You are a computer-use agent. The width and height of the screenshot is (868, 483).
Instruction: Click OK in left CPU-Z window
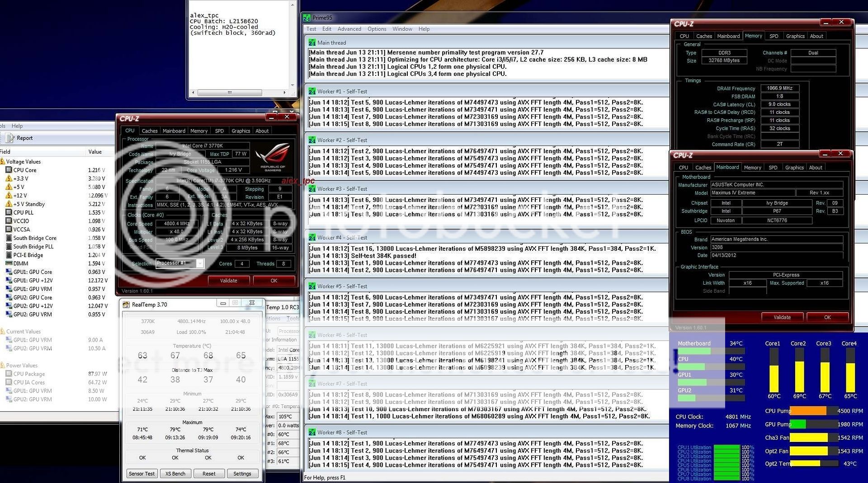pyautogui.click(x=274, y=281)
